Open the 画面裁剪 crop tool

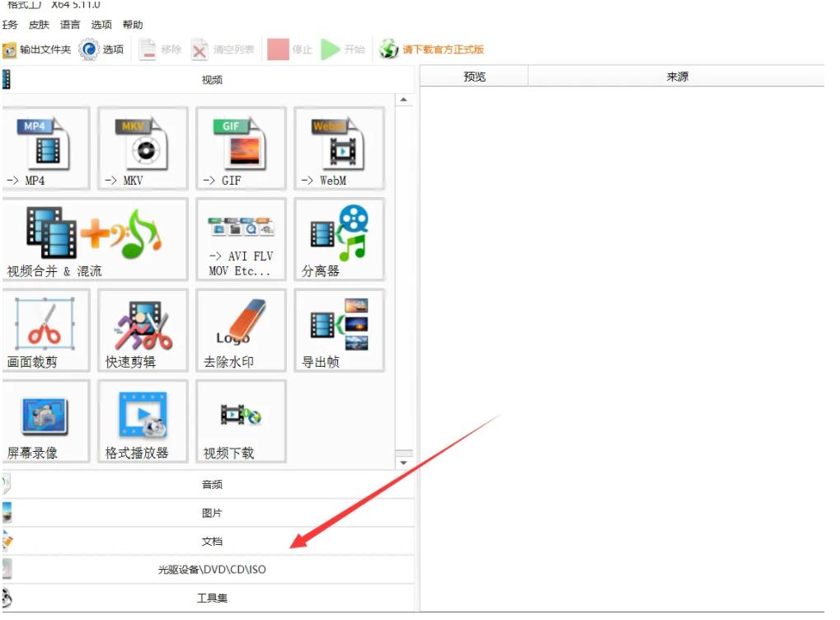[x=45, y=330]
